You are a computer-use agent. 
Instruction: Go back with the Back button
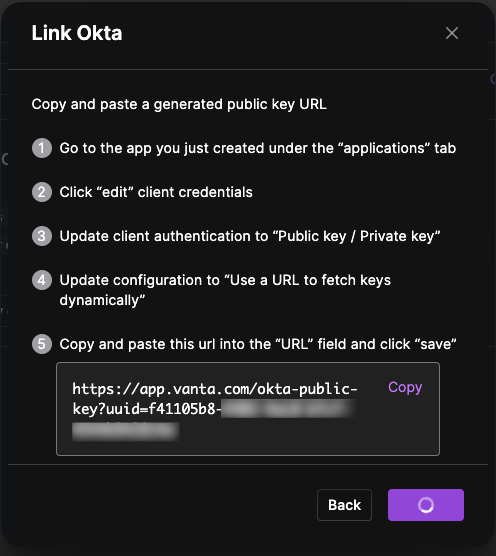[344, 505]
